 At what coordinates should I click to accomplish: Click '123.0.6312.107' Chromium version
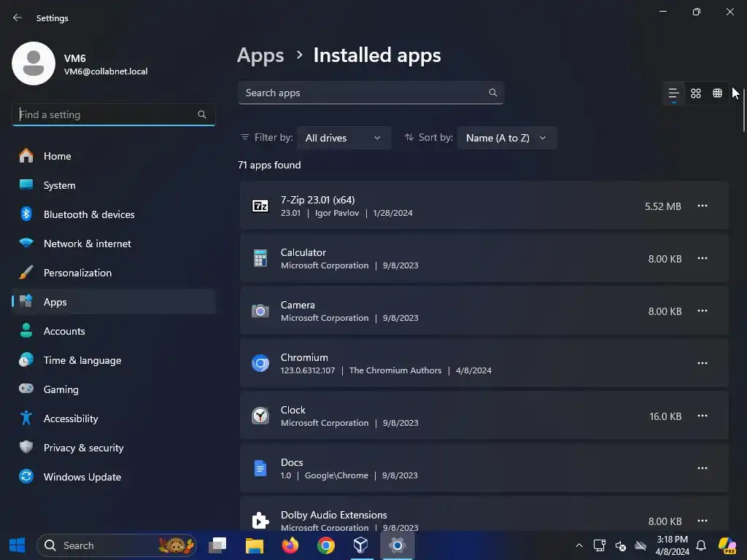(x=308, y=370)
